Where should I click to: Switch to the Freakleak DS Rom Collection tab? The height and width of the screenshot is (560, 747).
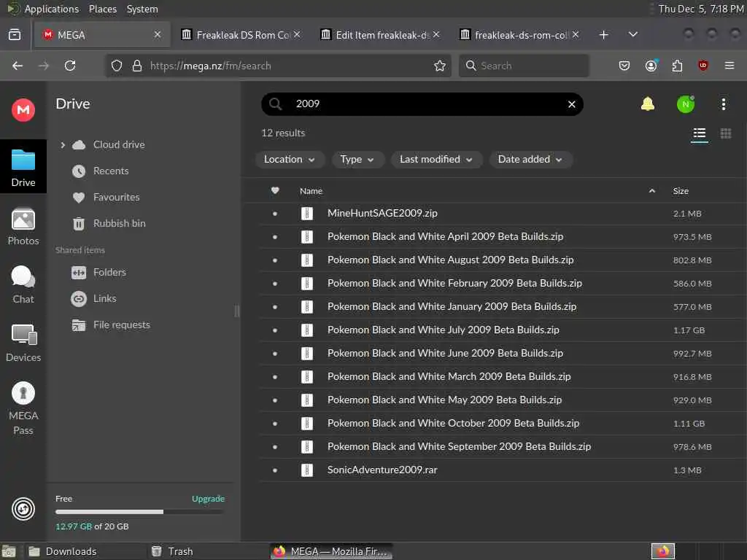(242, 35)
